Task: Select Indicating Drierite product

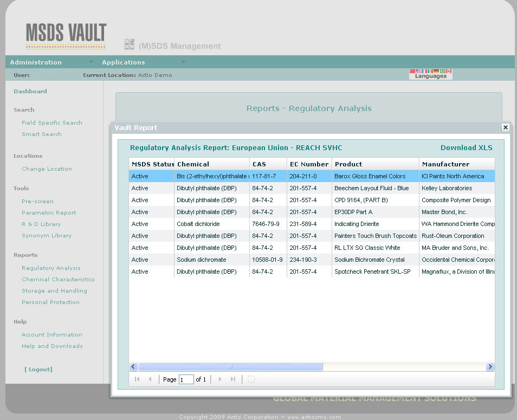Action: coord(357,224)
